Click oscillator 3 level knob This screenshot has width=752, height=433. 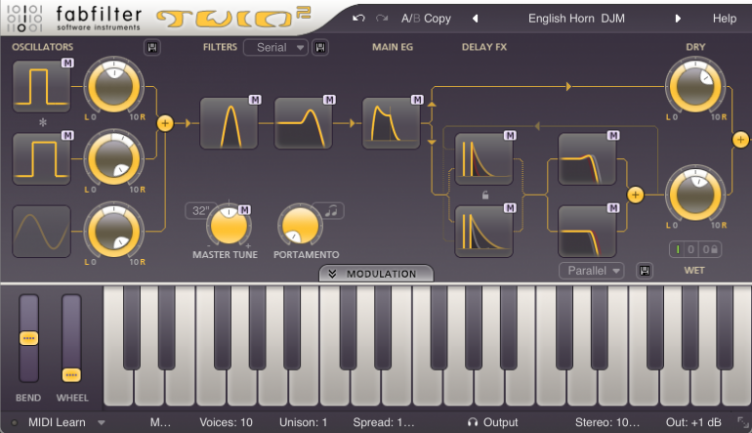click(114, 231)
